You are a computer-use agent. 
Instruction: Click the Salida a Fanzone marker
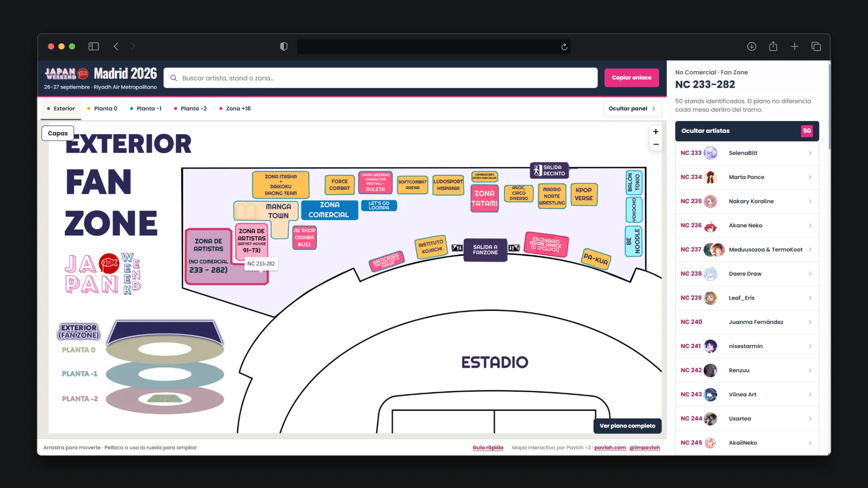coord(485,250)
